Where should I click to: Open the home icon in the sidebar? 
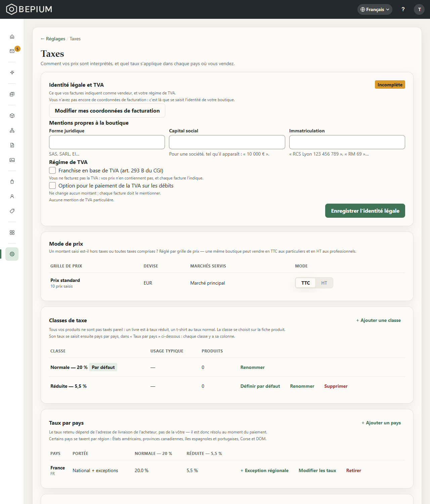[x=12, y=36]
